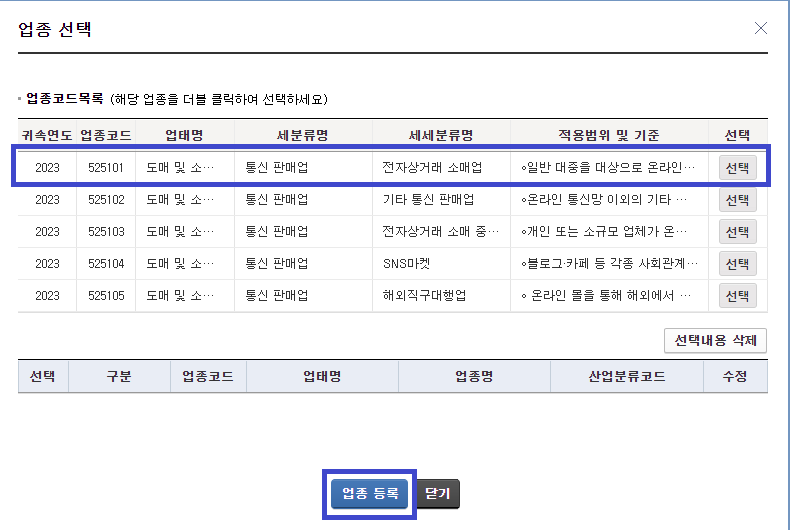Select the 세분류명 column header

click(303, 135)
